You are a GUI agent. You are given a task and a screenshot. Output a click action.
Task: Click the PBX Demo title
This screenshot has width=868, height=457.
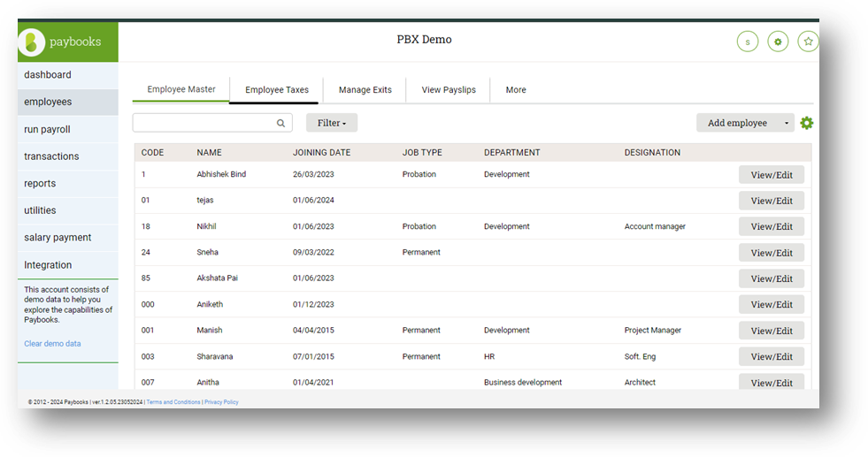tap(424, 39)
